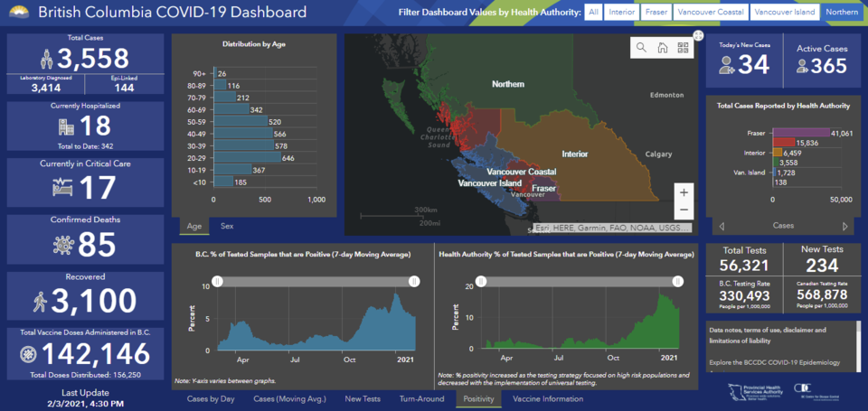Click the map search magnifier icon
868x411 pixels.
[x=642, y=48]
